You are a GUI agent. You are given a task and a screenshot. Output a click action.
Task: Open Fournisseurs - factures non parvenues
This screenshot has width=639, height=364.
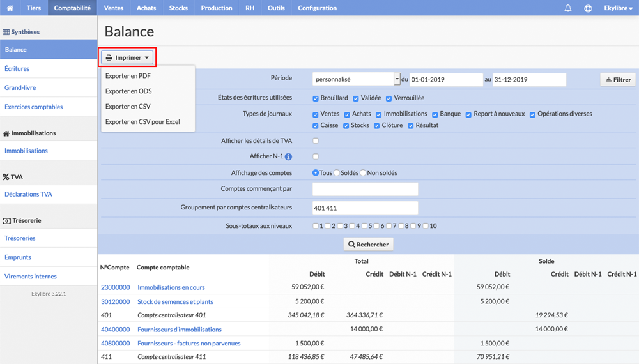click(x=189, y=343)
